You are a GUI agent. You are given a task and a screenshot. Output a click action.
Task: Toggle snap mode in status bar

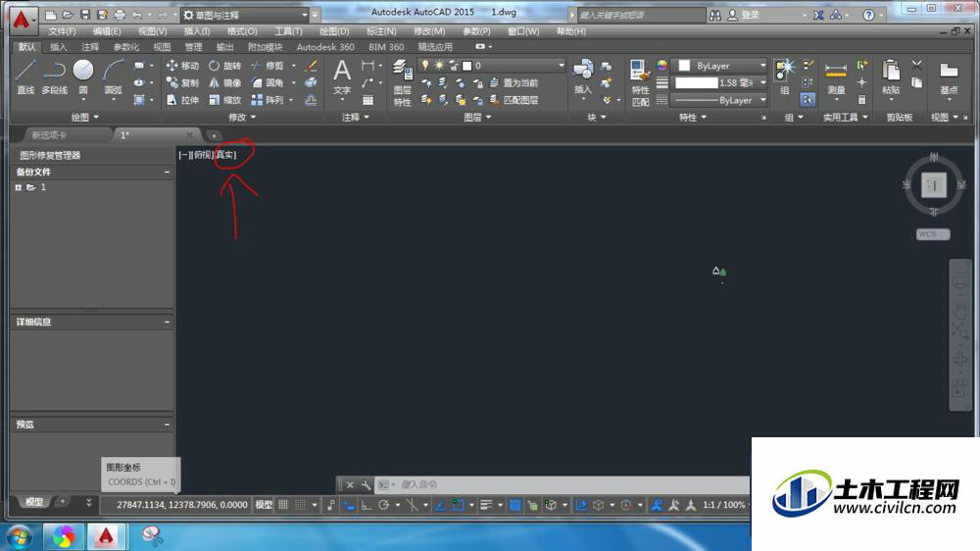(301, 505)
